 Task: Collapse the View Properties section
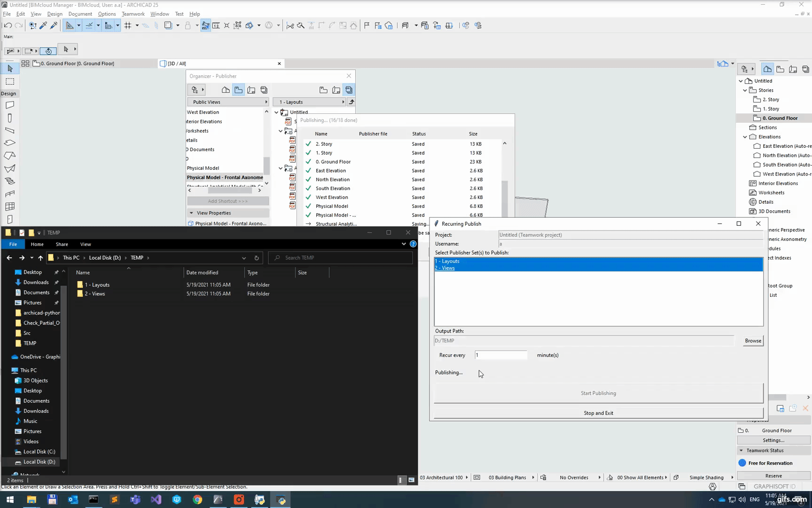191,213
